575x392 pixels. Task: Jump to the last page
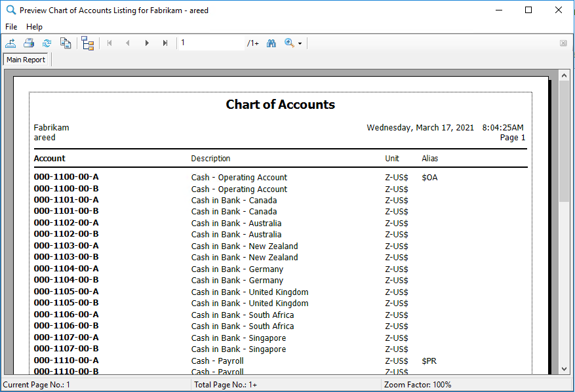(165, 43)
